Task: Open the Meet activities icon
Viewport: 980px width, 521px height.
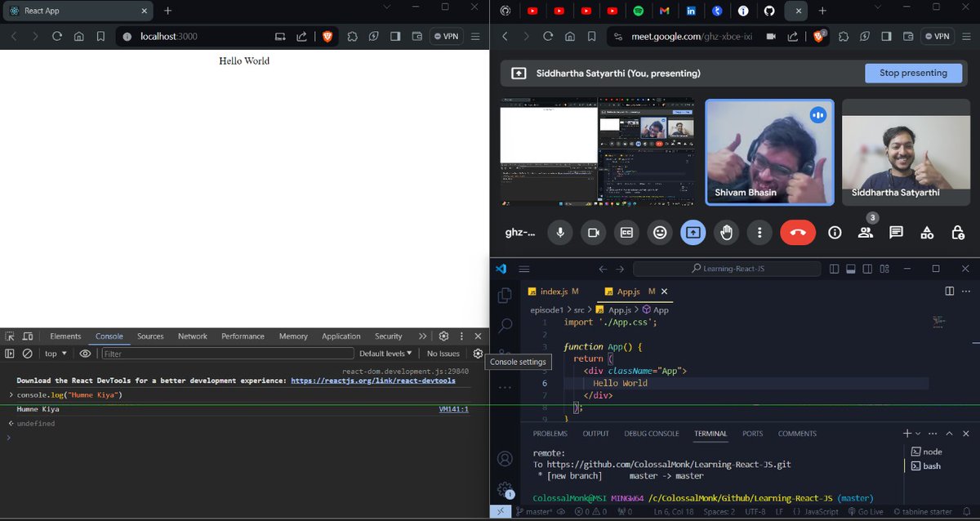Action: coord(927,233)
